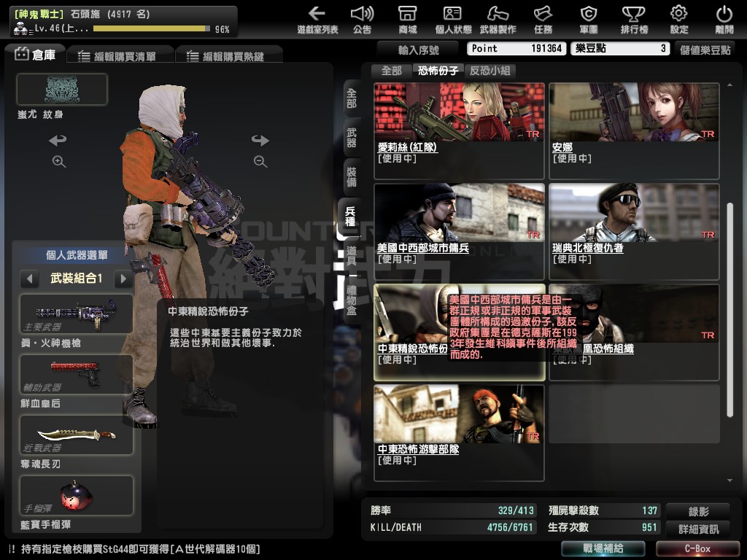Select 瑞典北極復仇者 character card

pyautogui.click(x=634, y=232)
